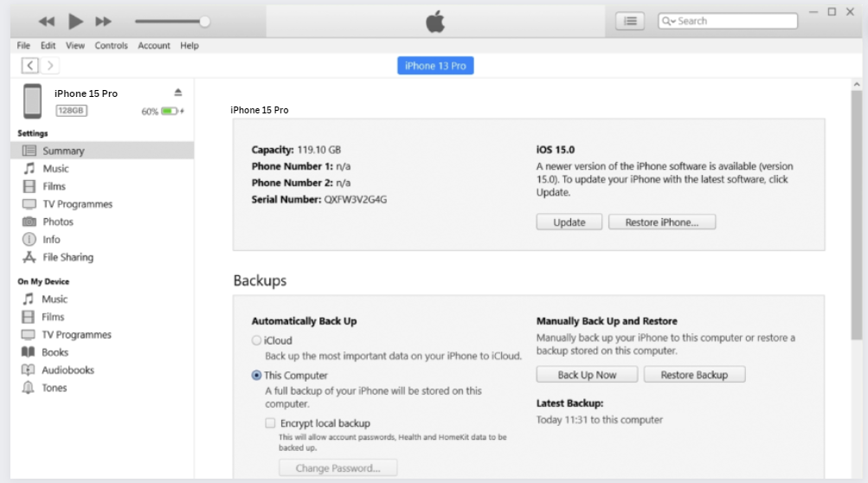Image resolution: width=868 pixels, height=483 pixels.
Task: Select the Summary icon under Settings
Action: click(29, 151)
